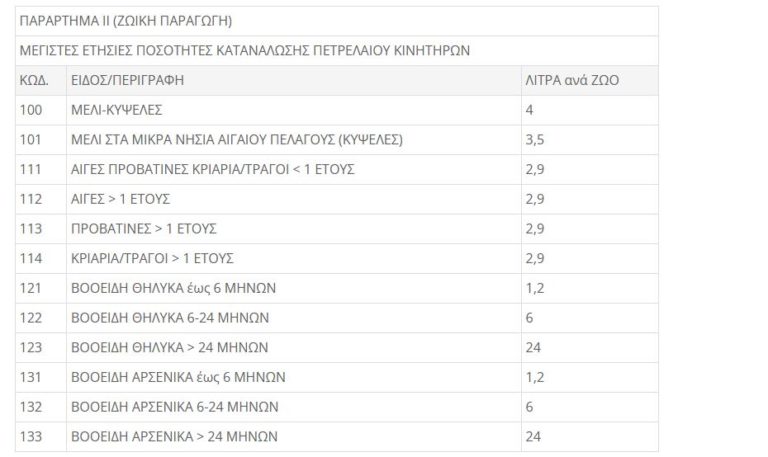This screenshot has width=768, height=457.
Task: Select ΒΟΟΕΙΔΗ ΘΗΛΥΚΑ έως 6 ΜΗΝΩΝ cell
Action: (172, 288)
